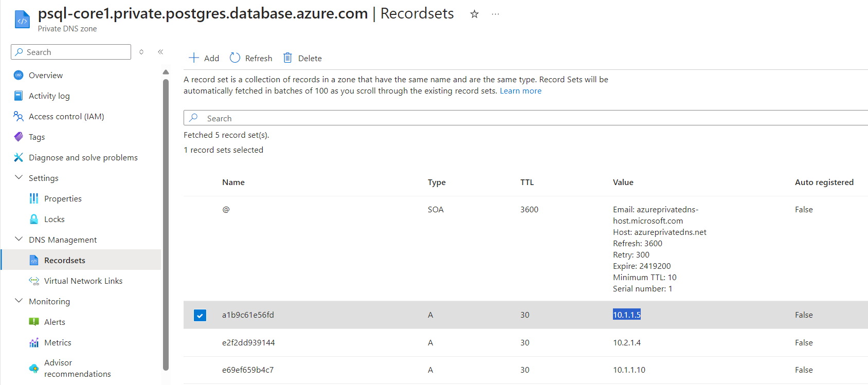This screenshot has height=385, width=868.
Task: Open Overview page
Action: pos(46,75)
